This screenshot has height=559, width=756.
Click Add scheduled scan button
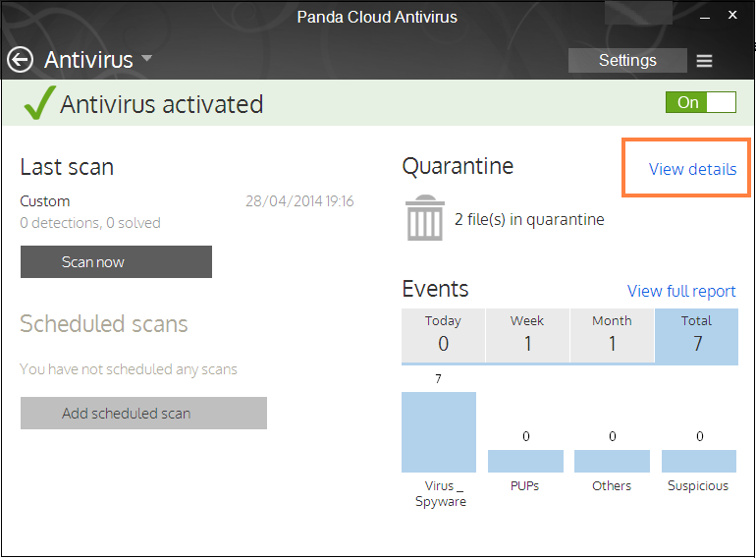(x=143, y=414)
